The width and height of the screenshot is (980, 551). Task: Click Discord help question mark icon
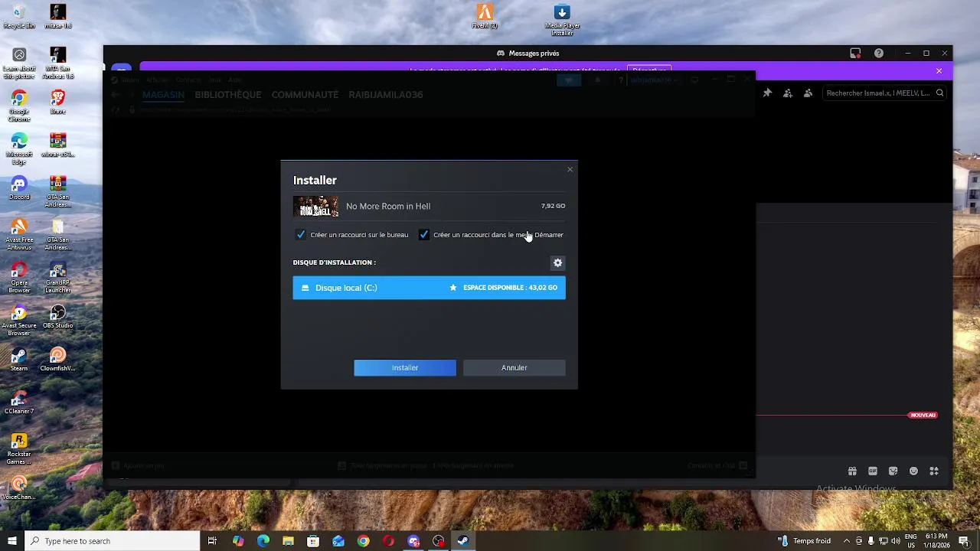tap(879, 54)
